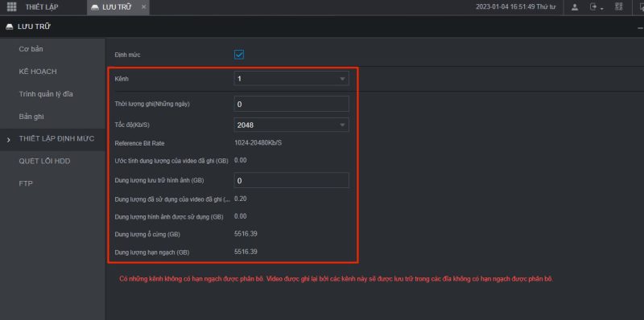644x320 pixels.
Task: Open the user account icon
Action: point(575,7)
